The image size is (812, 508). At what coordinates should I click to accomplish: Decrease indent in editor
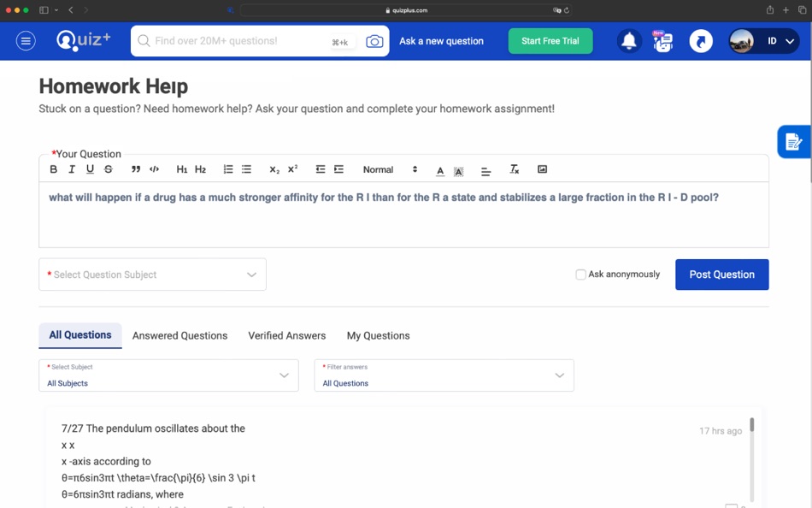coord(321,169)
